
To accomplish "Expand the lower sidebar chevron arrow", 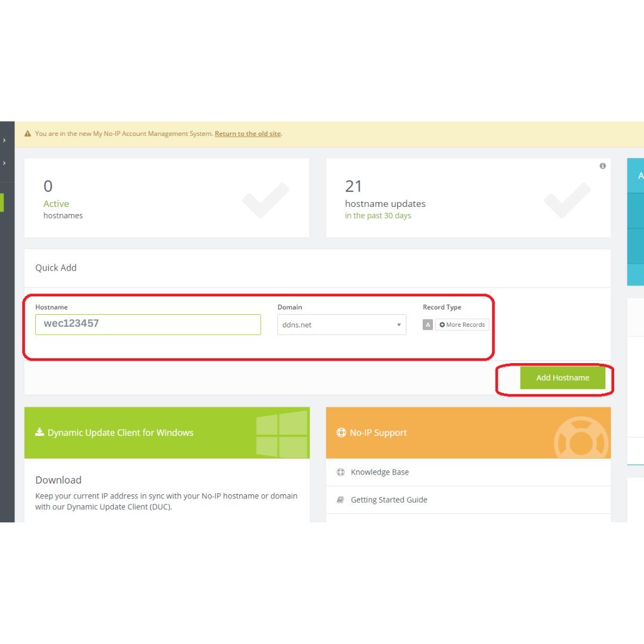I will (4, 163).
